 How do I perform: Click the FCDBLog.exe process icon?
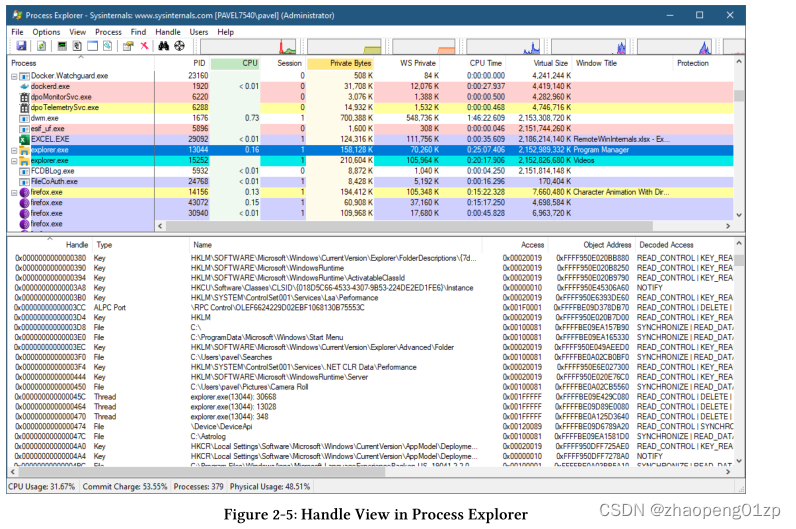point(24,171)
